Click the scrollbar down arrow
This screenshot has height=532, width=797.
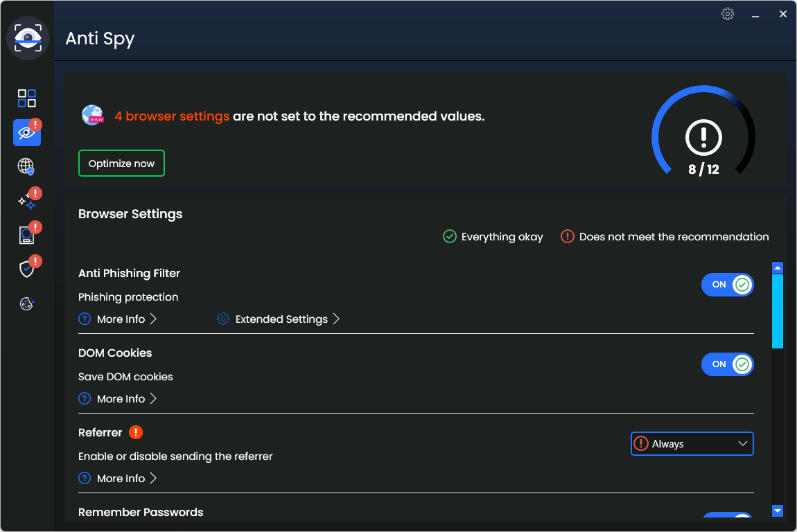click(x=777, y=511)
